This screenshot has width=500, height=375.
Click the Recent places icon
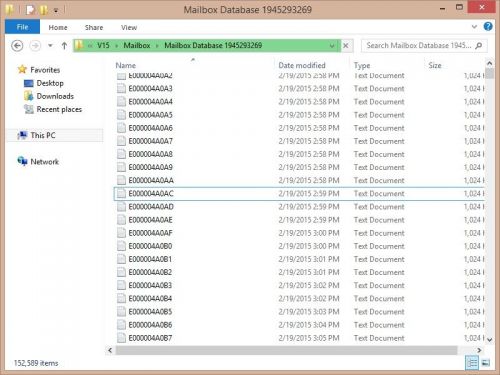29,109
